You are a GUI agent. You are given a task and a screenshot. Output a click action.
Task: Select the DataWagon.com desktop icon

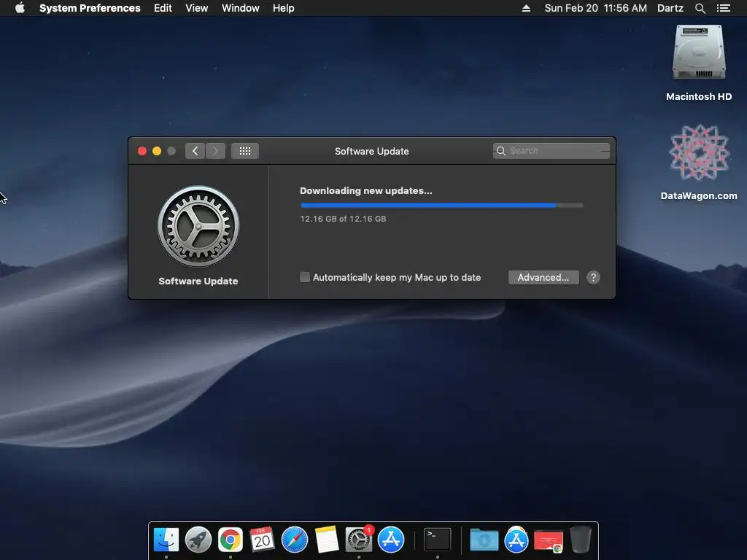coord(698,162)
